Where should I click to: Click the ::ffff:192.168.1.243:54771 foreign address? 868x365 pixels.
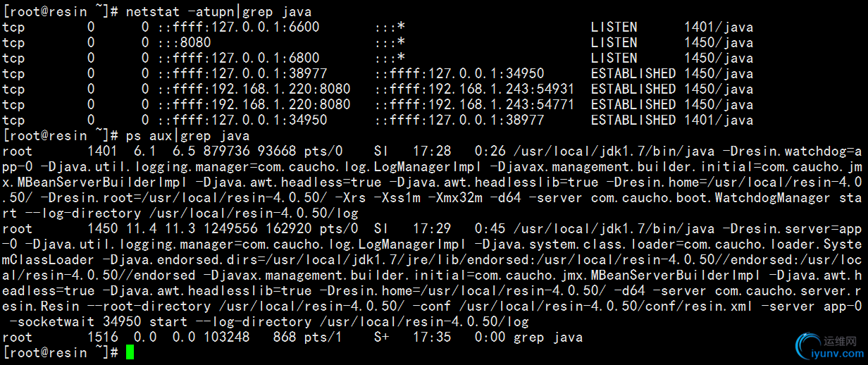474,105
